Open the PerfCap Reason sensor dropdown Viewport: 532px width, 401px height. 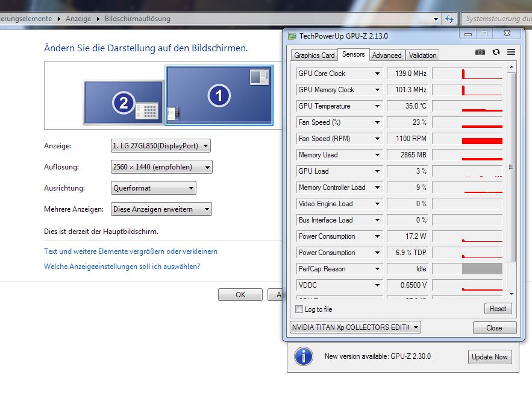[377, 269]
